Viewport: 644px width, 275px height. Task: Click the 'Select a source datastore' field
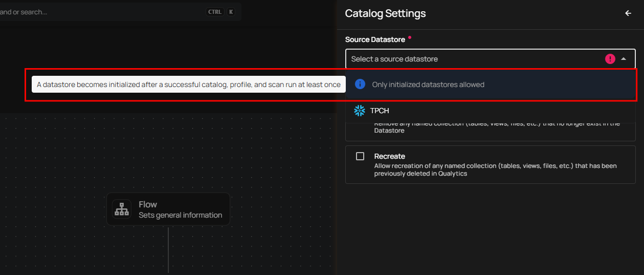click(x=460, y=59)
